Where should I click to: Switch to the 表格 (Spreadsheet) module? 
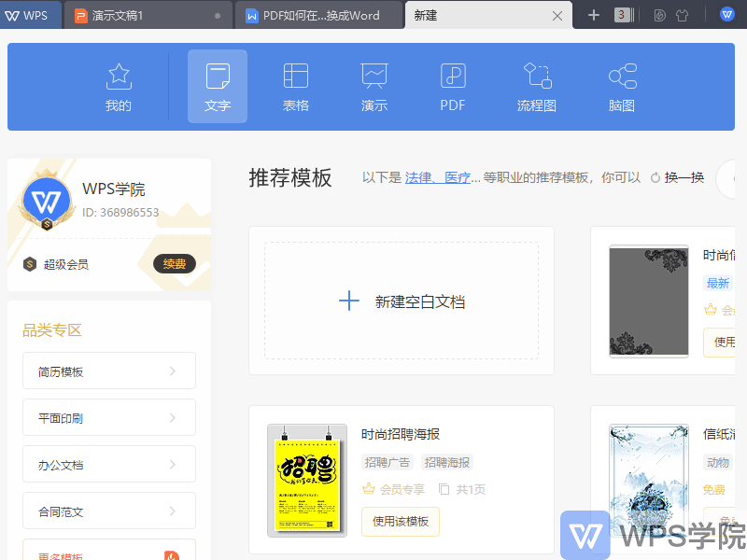click(295, 86)
